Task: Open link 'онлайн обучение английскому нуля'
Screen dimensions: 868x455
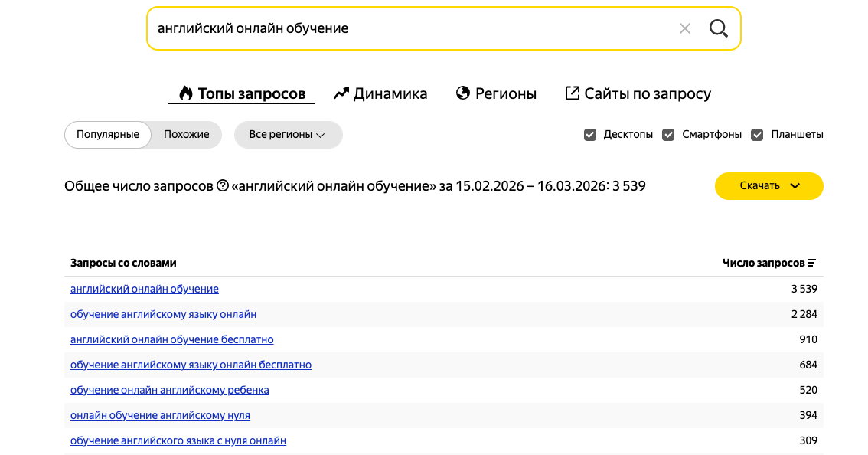Action: point(160,415)
